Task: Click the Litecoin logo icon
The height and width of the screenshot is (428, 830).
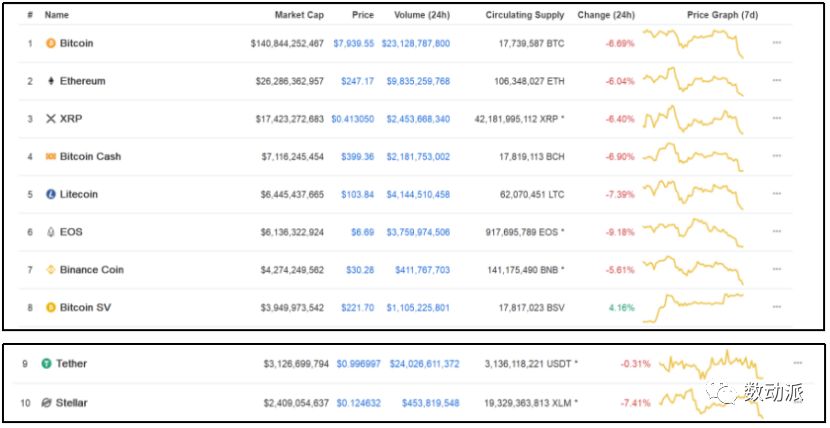Action: pyautogui.click(x=51, y=194)
